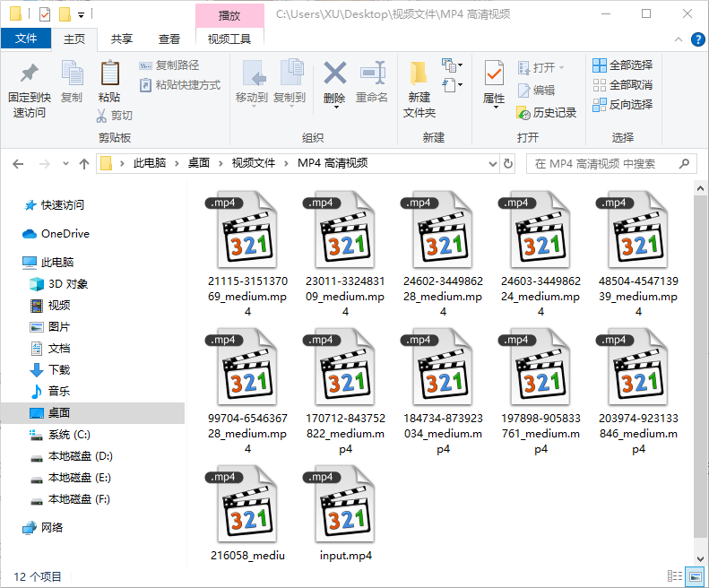The width and height of the screenshot is (709, 588).
Task: Open Music (音乐) in sidebar
Action: pos(49,391)
